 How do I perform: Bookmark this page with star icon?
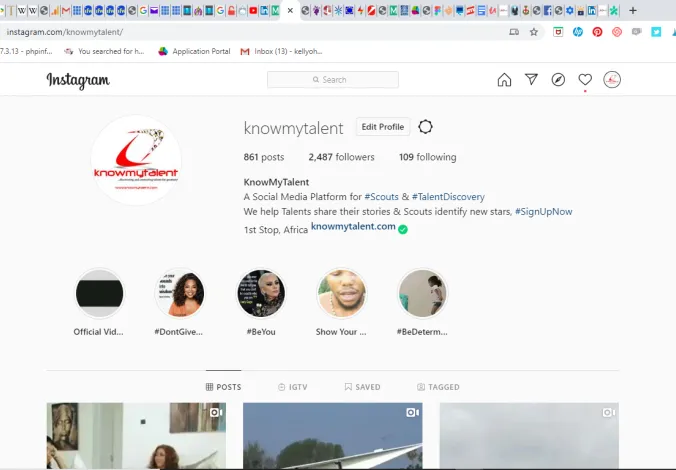pos(534,32)
